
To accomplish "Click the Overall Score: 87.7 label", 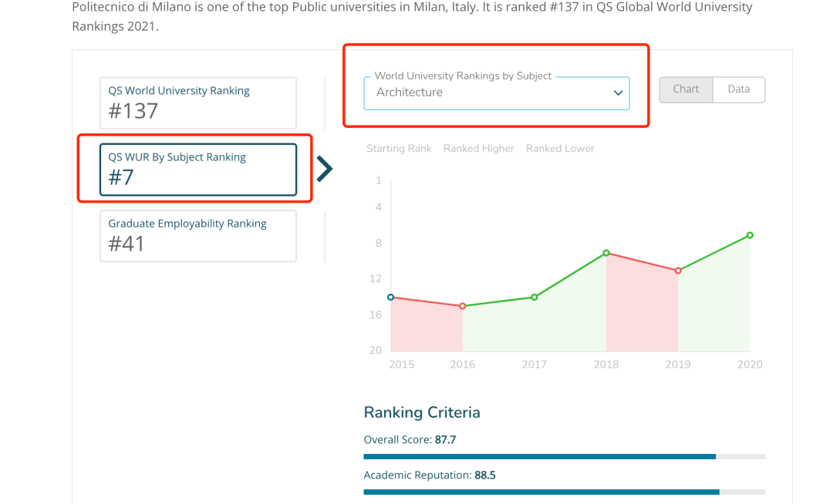I will pyautogui.click(x=410, y=439).
